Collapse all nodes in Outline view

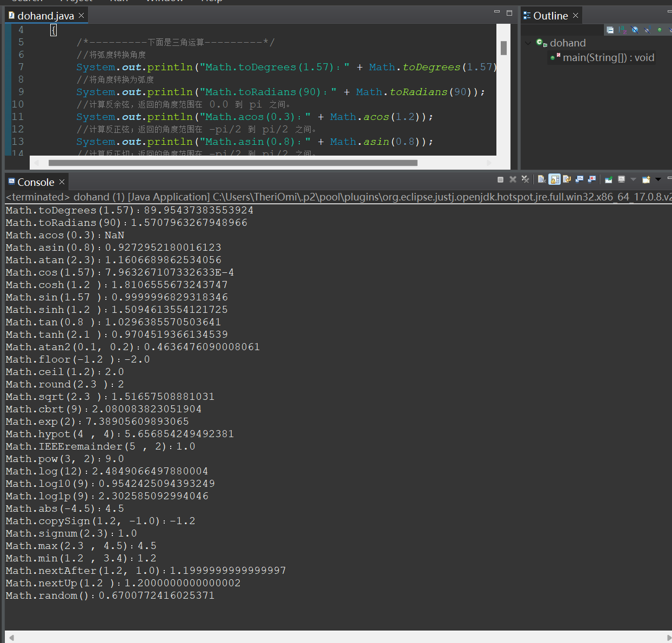click(610, 30)
